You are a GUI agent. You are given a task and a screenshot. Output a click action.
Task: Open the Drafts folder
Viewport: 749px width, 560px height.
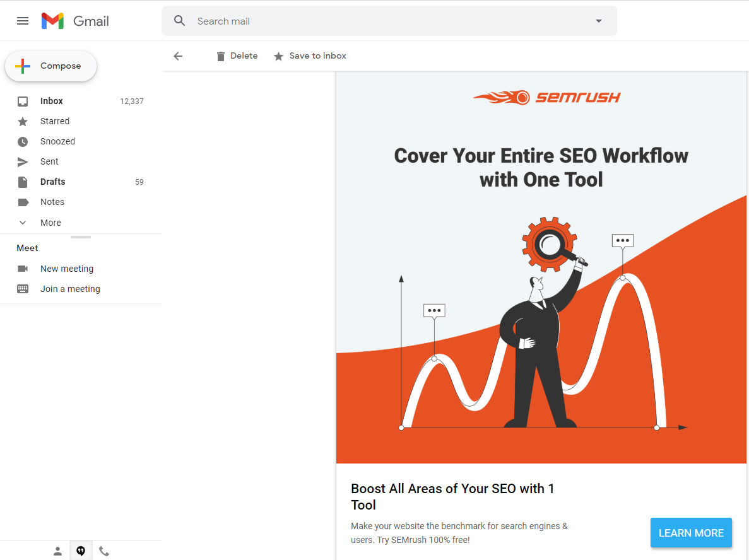pos(52,182)
